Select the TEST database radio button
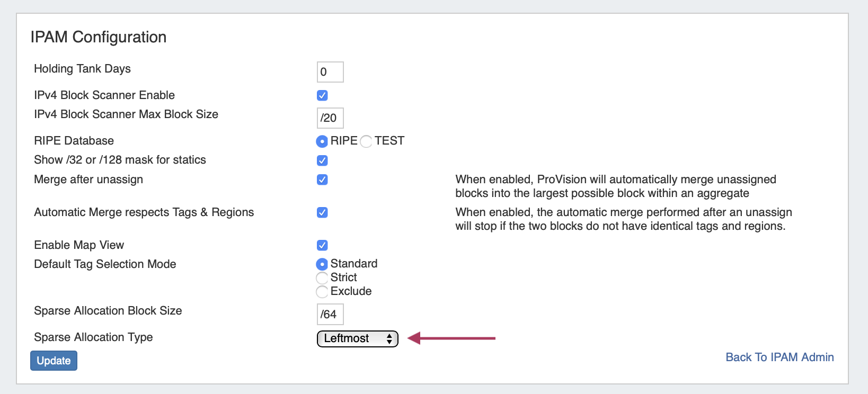The height and width of the screenshot is (394, 868). [x=366, y=141]
